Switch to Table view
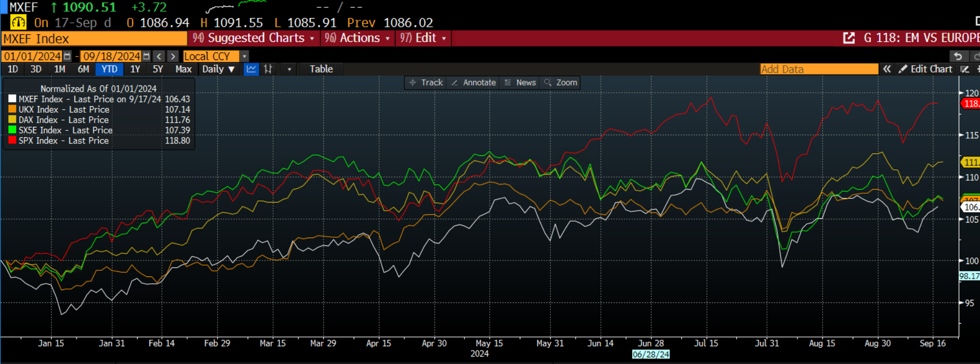This screenshot has height=364, width=980. (321, 69)
